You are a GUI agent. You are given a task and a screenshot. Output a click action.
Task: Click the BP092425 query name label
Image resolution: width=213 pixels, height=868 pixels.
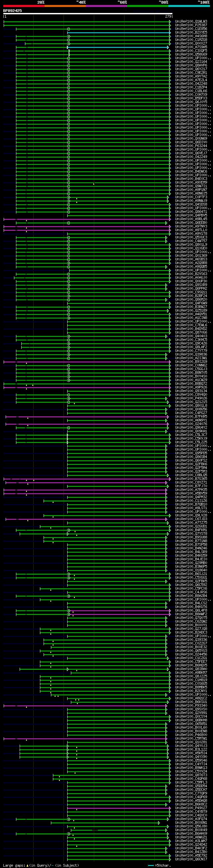pyautogui.click(x=12, y=11)
